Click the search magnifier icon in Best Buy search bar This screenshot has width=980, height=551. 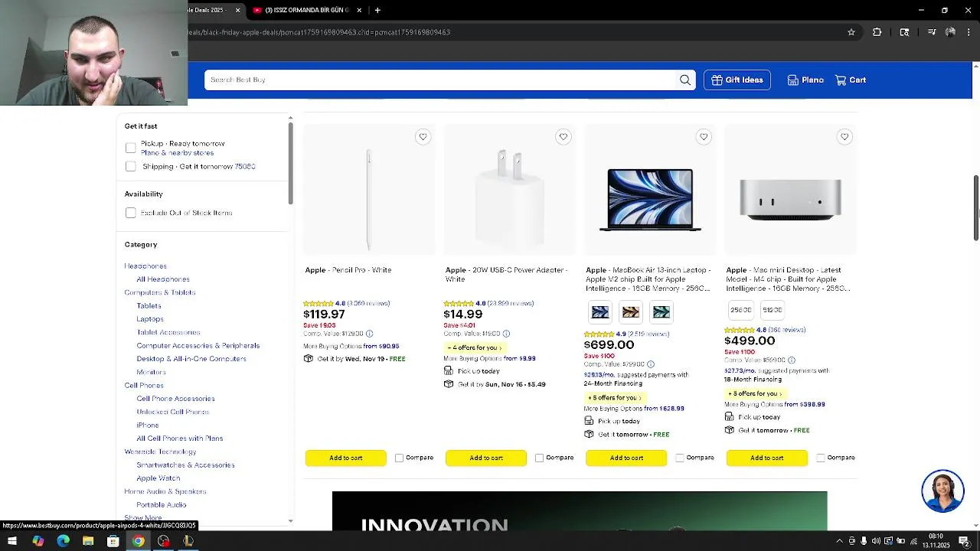[685, 80]
